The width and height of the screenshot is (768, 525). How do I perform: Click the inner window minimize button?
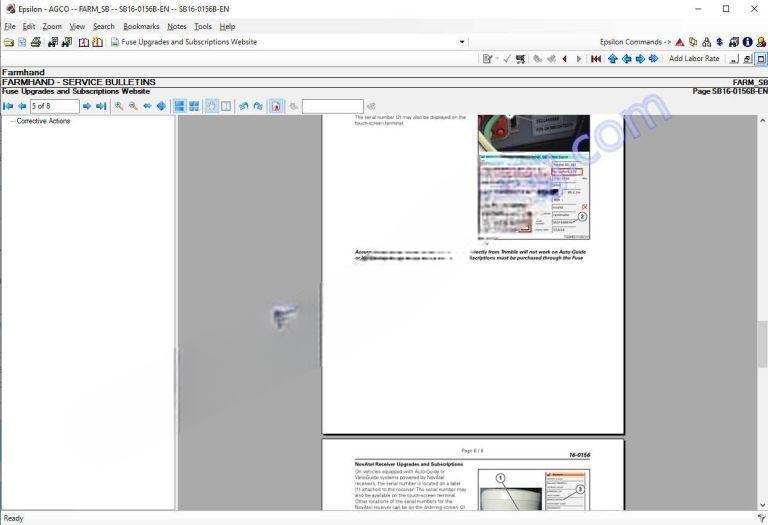click(x=734, y=59)
